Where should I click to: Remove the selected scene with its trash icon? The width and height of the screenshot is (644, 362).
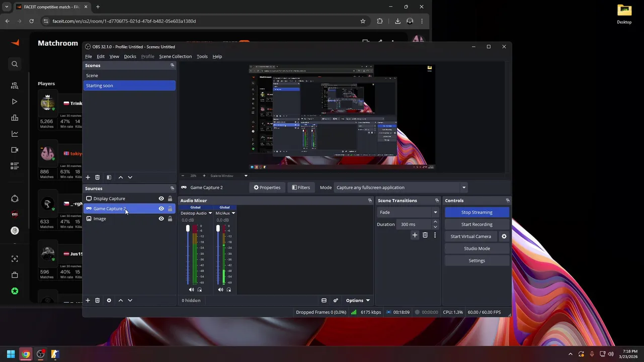pyautogui.click(x=98, y=177)
